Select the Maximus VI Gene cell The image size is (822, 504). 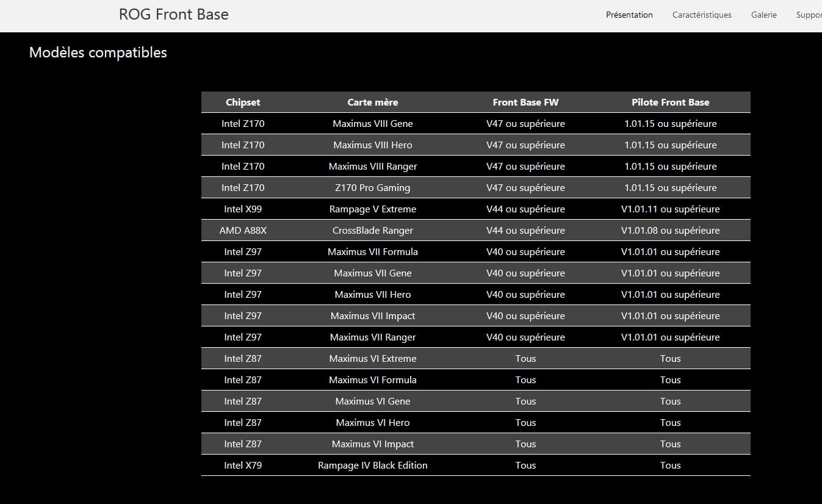tap(373, 401)
